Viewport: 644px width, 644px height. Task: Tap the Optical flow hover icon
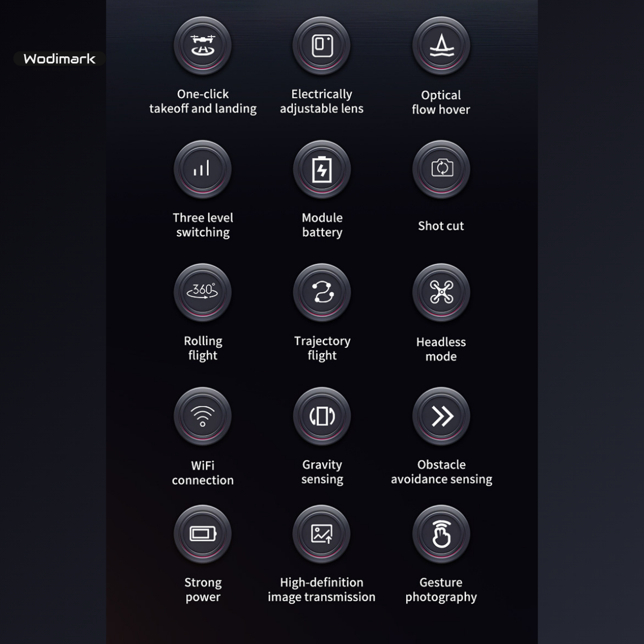pos(441,46)
